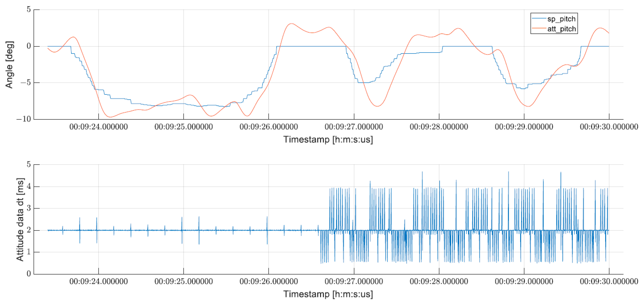Click bottom plot tick label 00:09:28.000000

coord(439,281)
